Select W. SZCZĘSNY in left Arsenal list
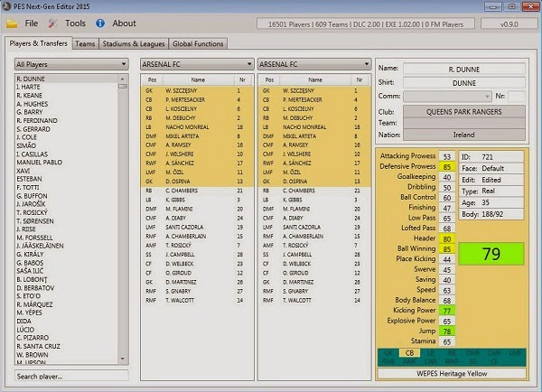 197,90
